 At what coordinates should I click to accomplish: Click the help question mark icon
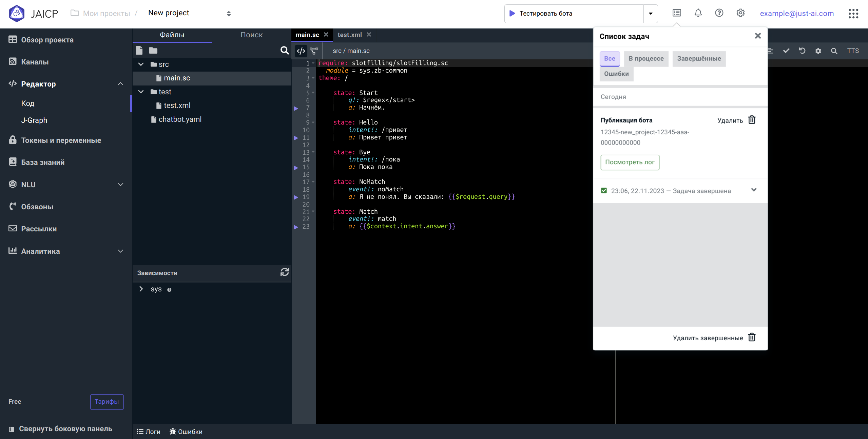click(719, 13)
